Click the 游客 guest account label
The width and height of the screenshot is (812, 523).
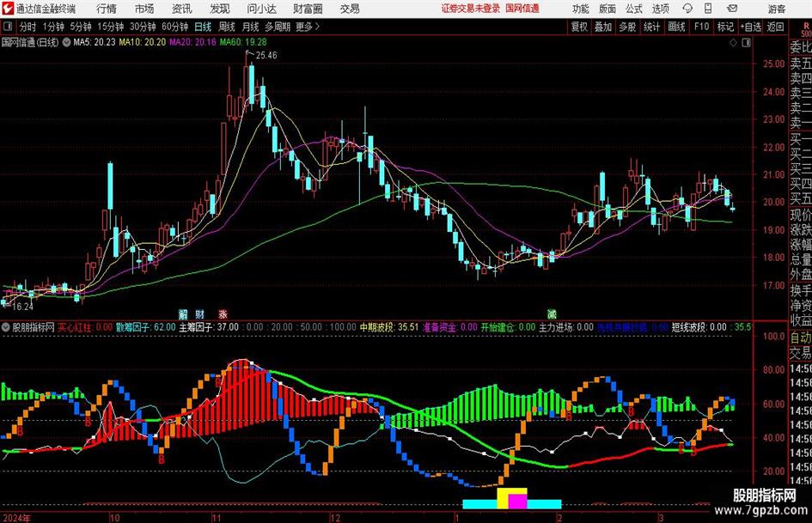coord(777,9)
